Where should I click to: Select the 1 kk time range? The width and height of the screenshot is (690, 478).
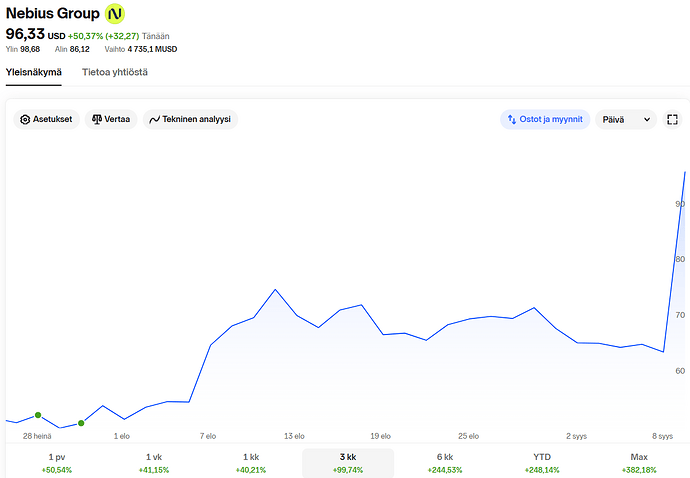click(251, 462)
